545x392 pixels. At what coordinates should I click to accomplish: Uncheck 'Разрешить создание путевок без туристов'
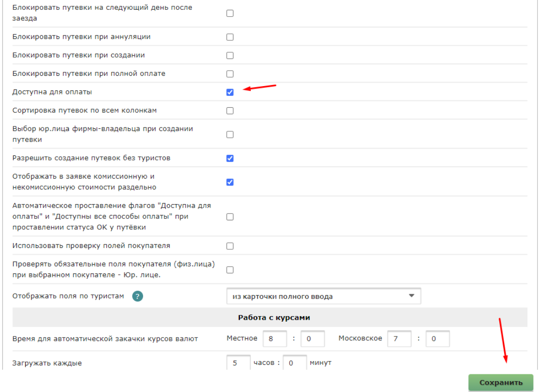tap(230, 158)
